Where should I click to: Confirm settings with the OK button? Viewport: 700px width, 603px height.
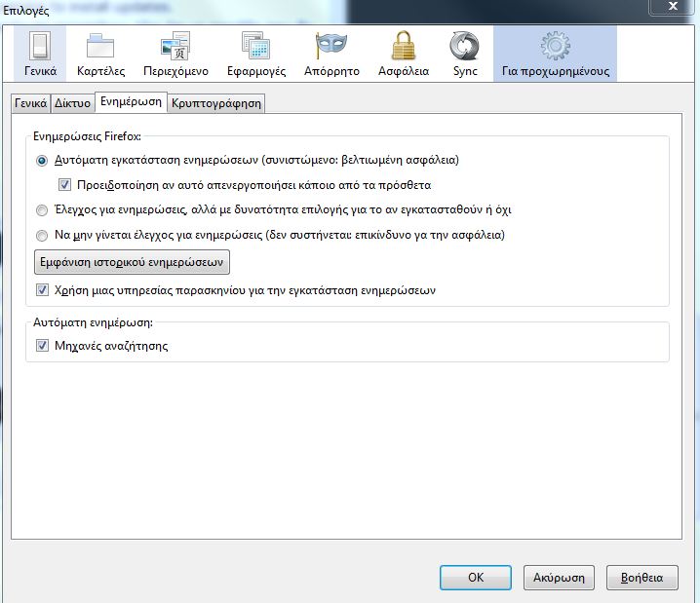point(476,578)
